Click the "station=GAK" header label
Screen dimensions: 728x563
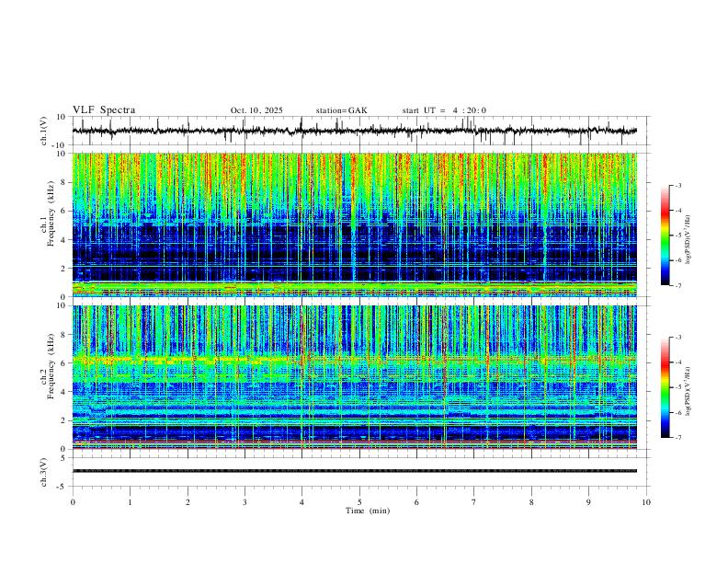coord(341,110)
